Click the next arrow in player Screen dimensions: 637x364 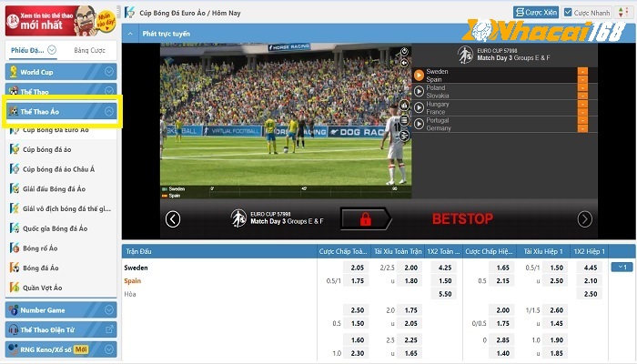click(584, 219)
